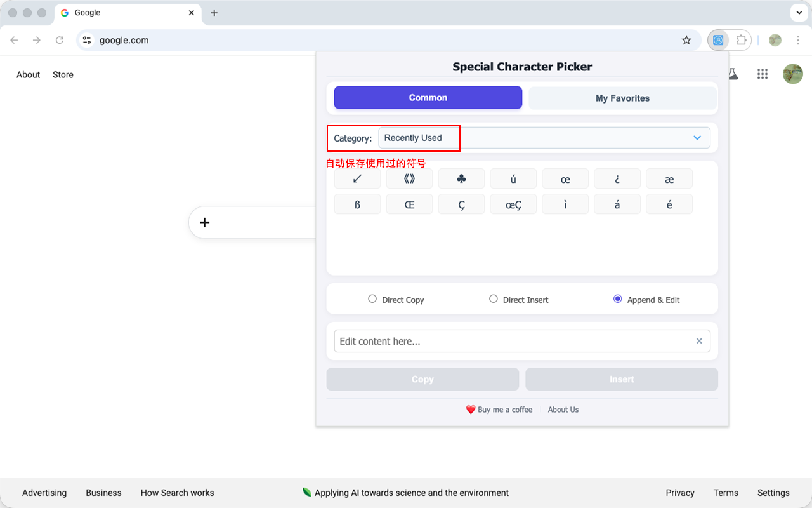The height and width of the screenshot is (508, 812).
Task: Switch to the My Favorites tab
Action: click(x=622, y=98)
